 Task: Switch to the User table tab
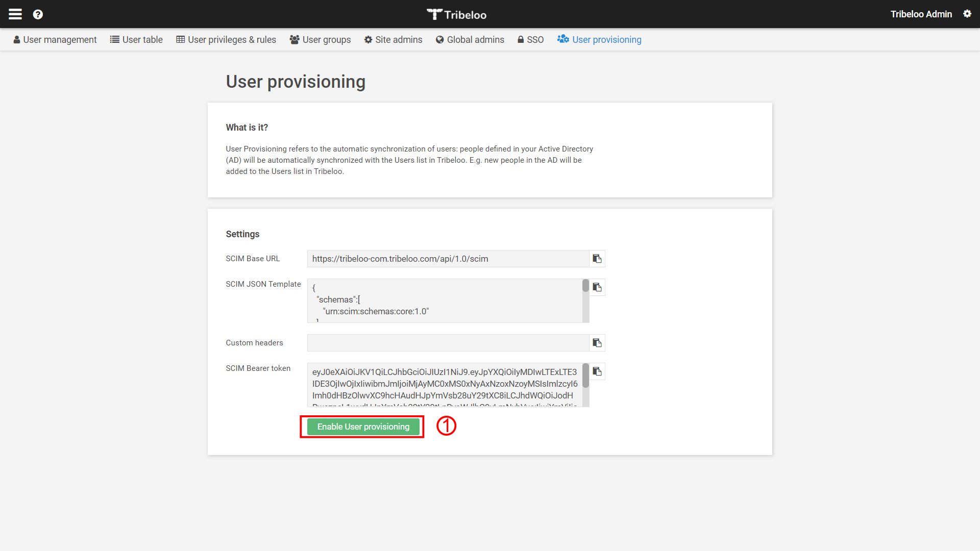136,40
